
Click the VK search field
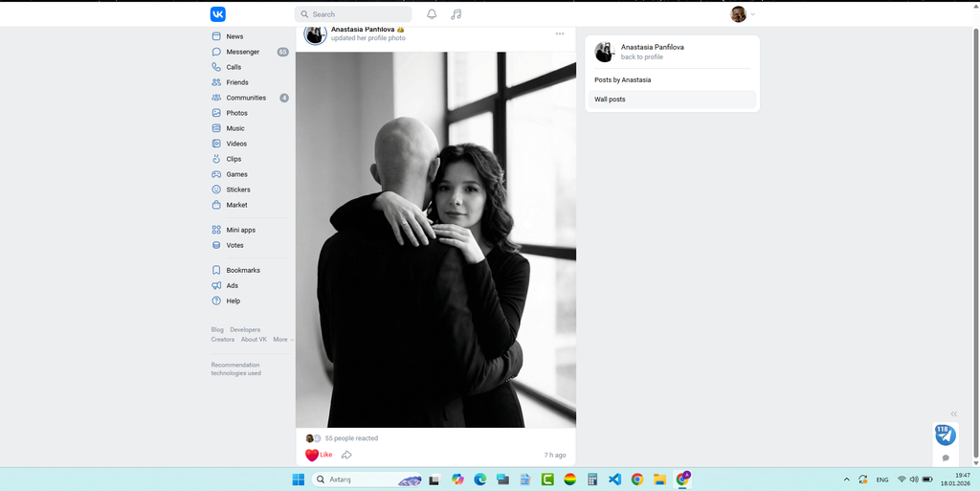[353, 14]
